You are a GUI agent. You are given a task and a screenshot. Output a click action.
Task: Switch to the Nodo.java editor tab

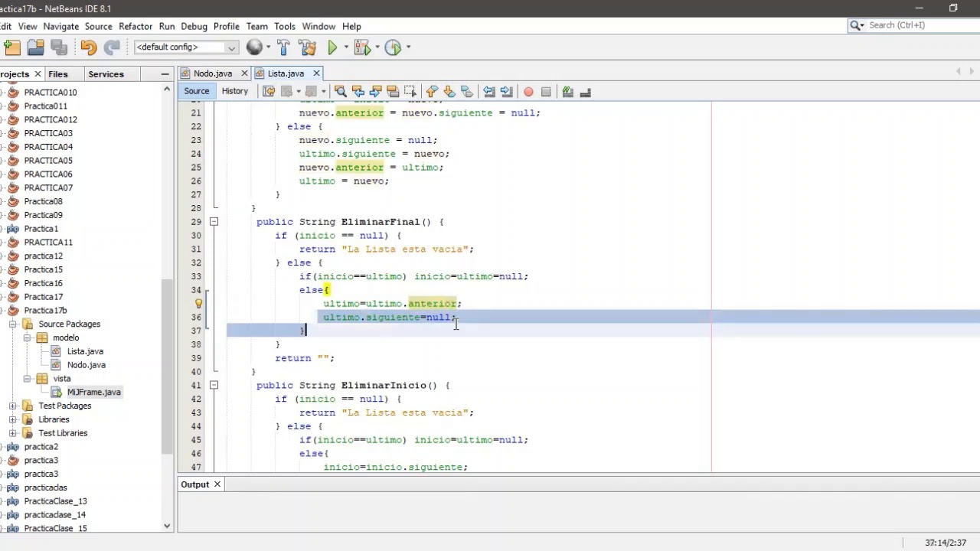click(213, 73)
